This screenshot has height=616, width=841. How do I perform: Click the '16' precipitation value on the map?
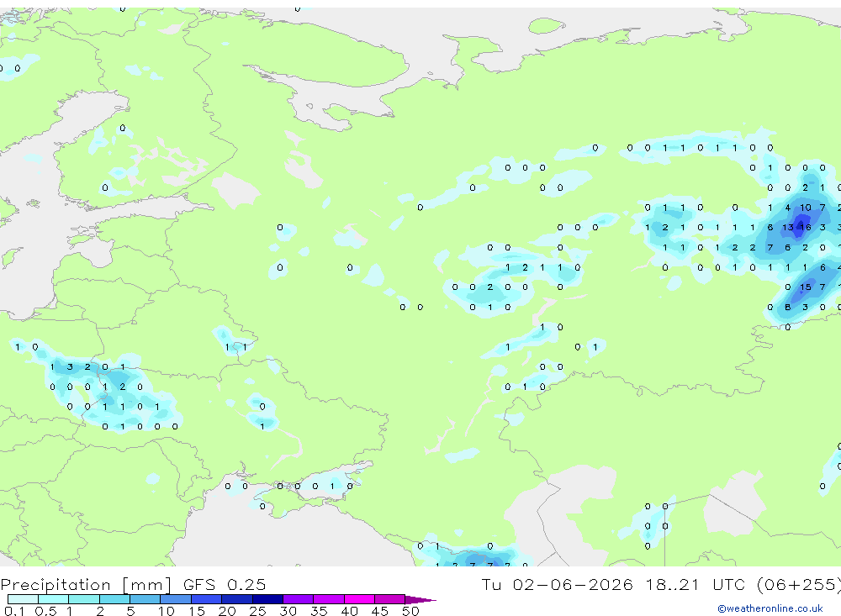click(x=805, y=227)
